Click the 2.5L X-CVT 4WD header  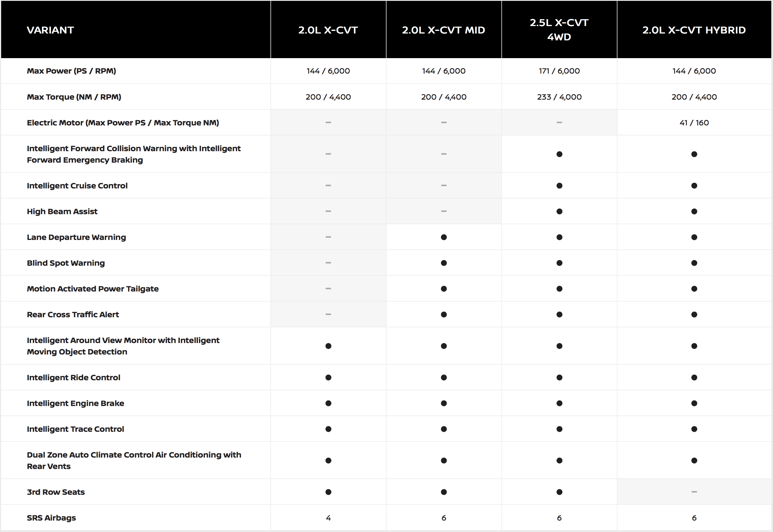[x=559, y=30]
